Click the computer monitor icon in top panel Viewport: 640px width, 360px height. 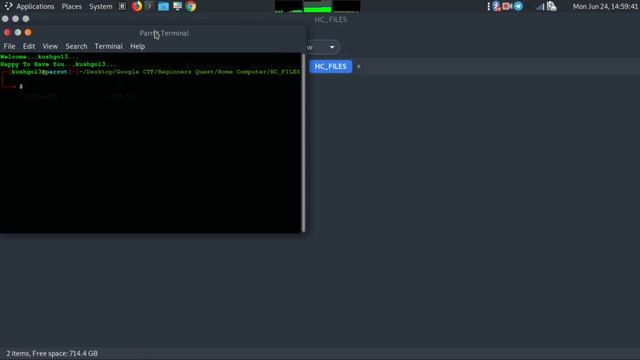coord(177,6)
